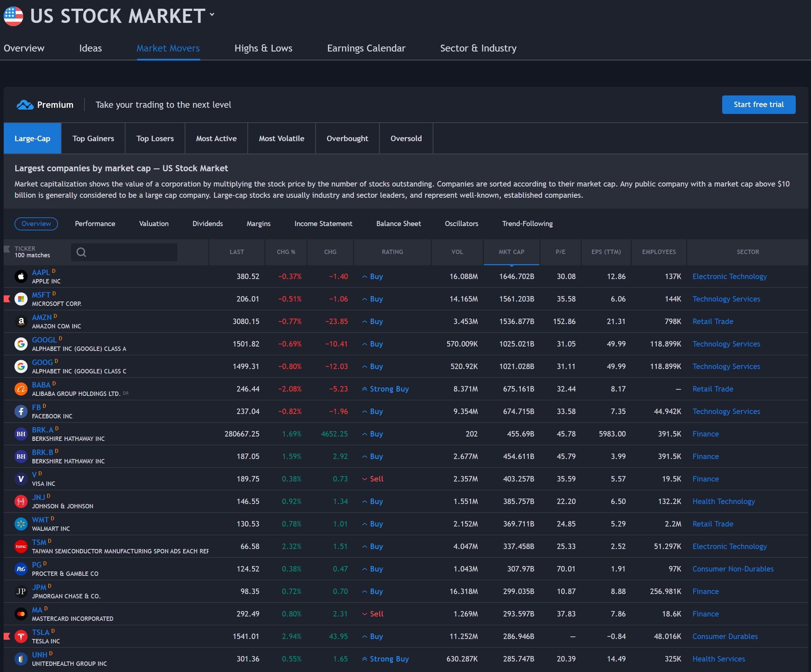The image size is (811, 672).
Task: Click the ticker search input field
Action: pyautogui.click(x=124, y=252)
